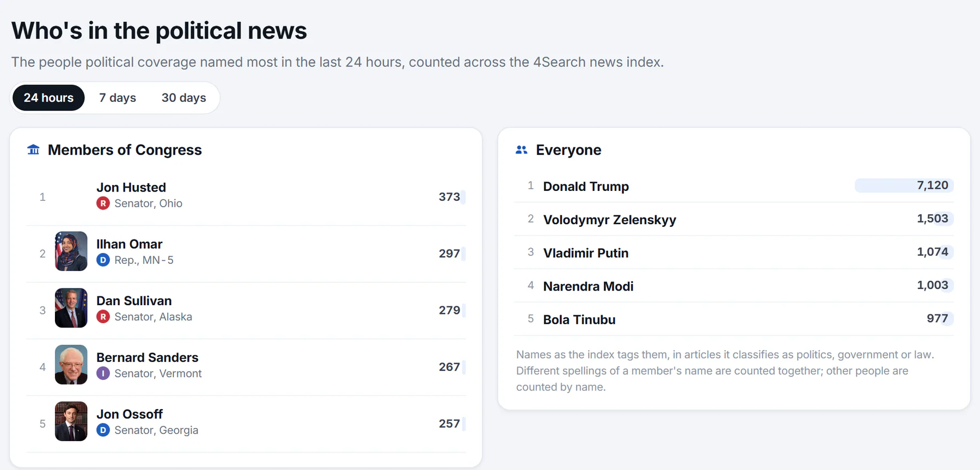Open Bernard Sanders' name link

pos(148,357)
